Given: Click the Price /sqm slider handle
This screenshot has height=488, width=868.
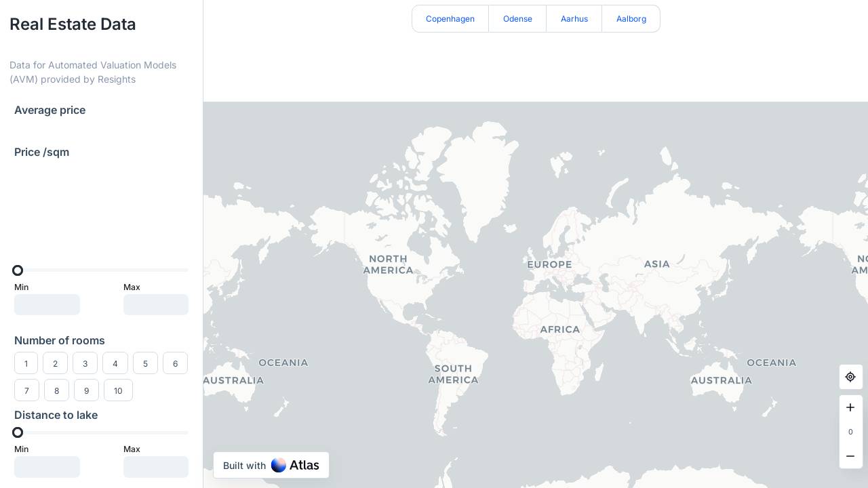Looking at the screenshot, I should click(18, 270).
